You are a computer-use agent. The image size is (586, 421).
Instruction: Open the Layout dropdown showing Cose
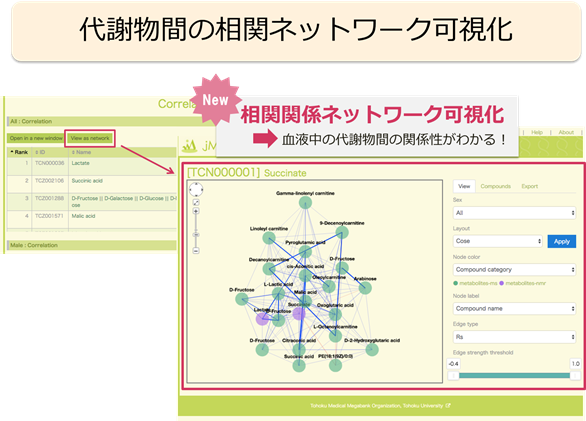point(498,241)
